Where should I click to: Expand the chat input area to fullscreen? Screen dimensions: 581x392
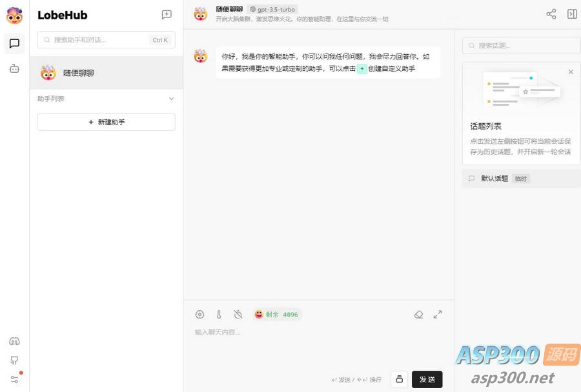(438, 315)
